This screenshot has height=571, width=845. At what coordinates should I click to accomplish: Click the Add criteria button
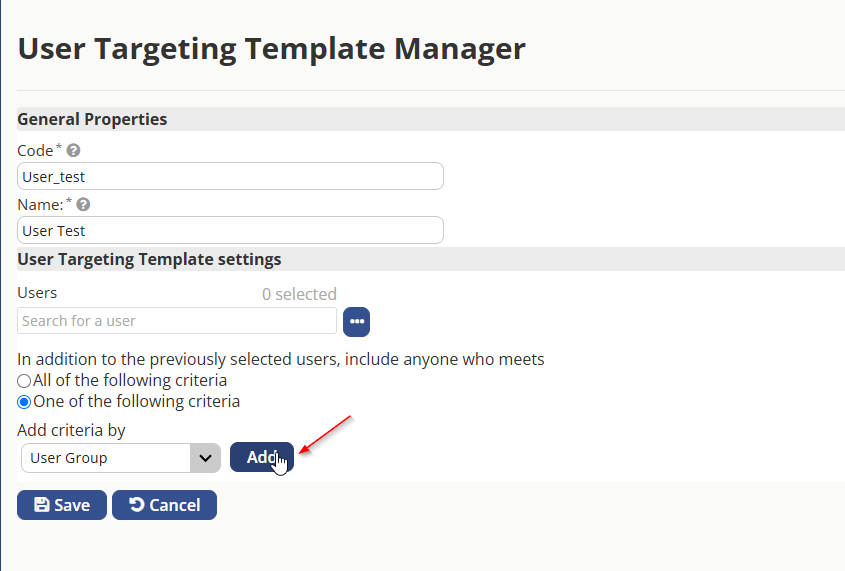point(262,457)
